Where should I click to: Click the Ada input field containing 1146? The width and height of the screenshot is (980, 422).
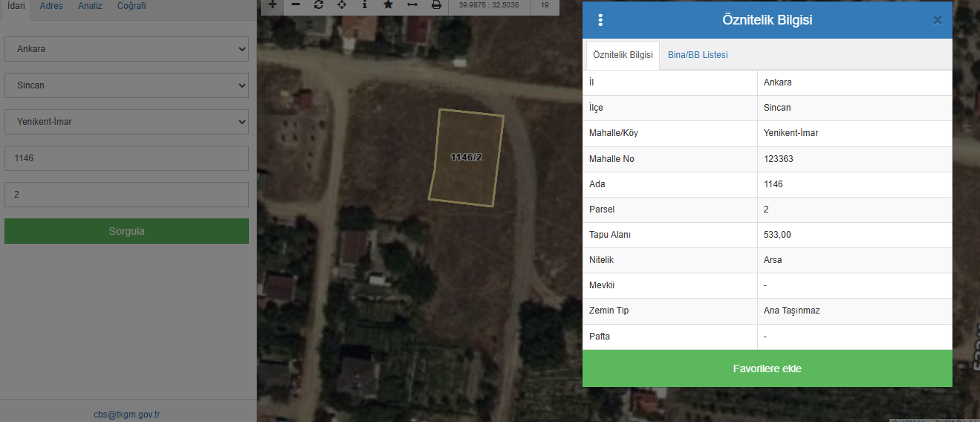tap(126, 158)
